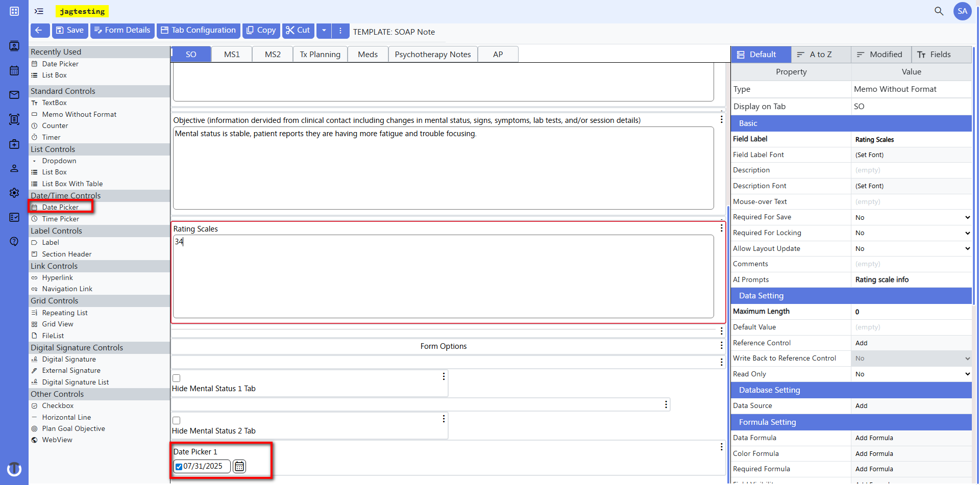Open Form Details
The image size is (980, 485).
122,31
